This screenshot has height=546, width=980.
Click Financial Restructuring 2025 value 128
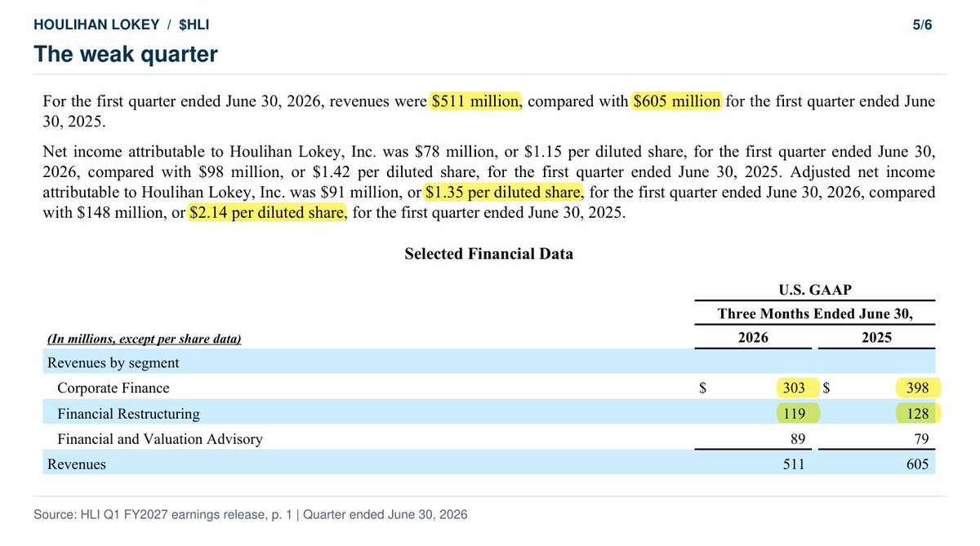point(917,414)
